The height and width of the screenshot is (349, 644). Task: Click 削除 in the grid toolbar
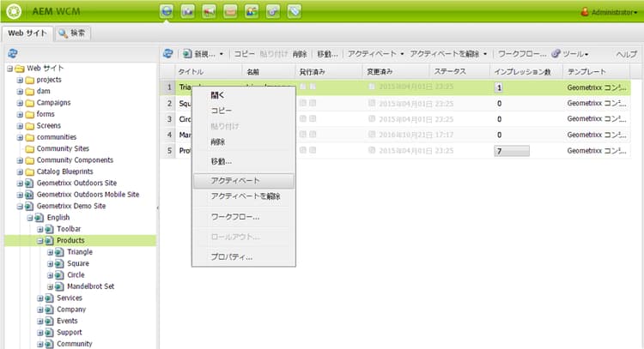pos(300,54)
